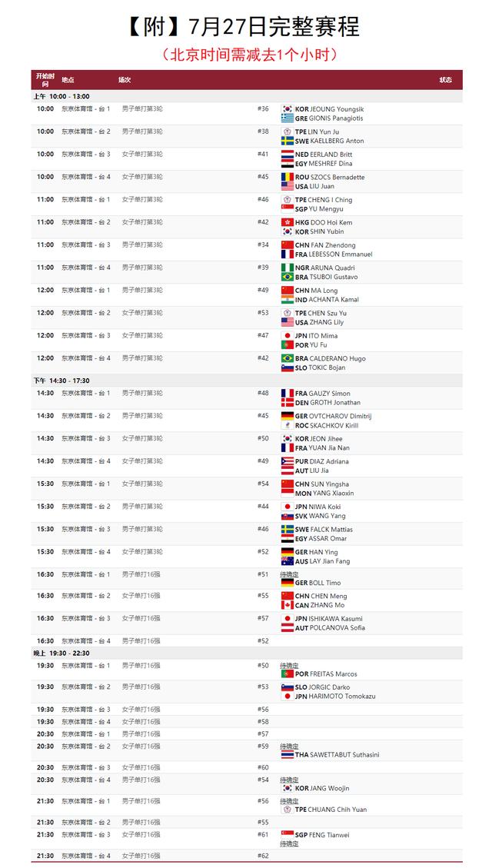Screen dimensions: 492x868
Task: Click the 开始时间 column header
Action: (x=44, y=79)
